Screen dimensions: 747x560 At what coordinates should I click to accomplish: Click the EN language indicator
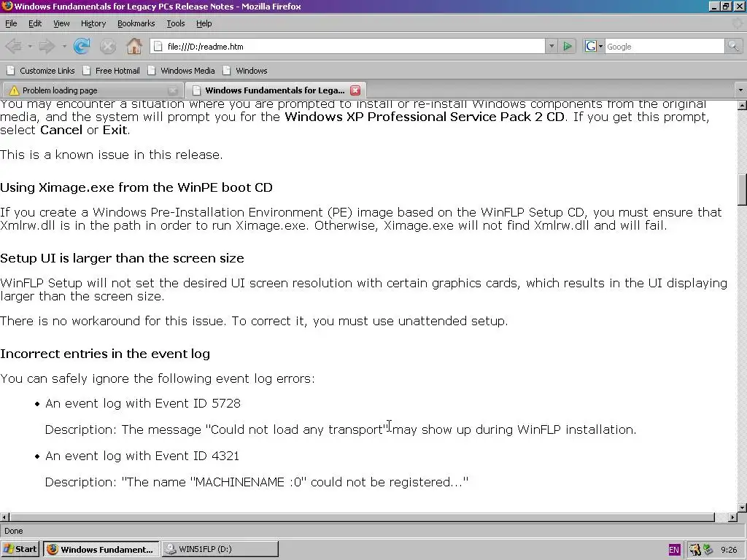coord(673,550)
